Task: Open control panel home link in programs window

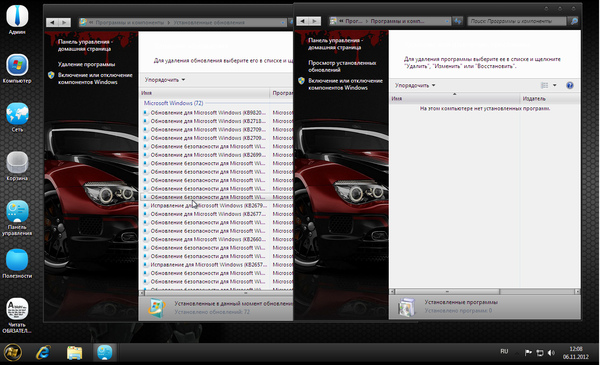Action: (x=335, y=44)
